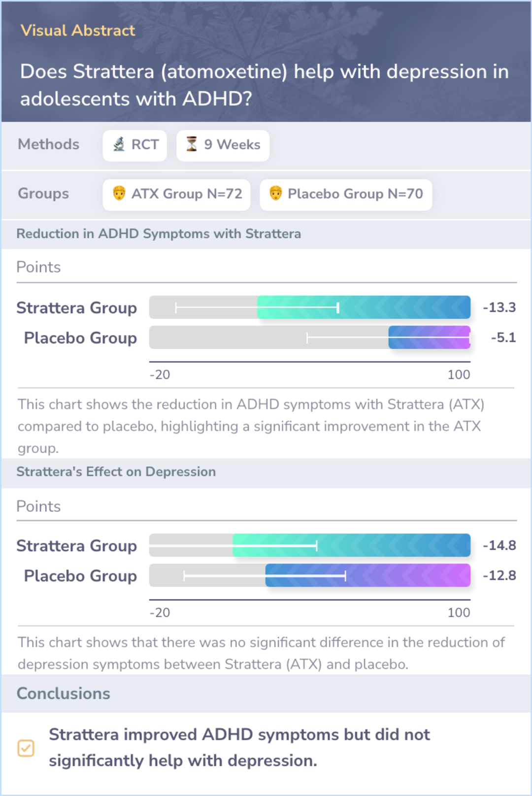Click the Placebo Group N=70 chip

(346, 195)
